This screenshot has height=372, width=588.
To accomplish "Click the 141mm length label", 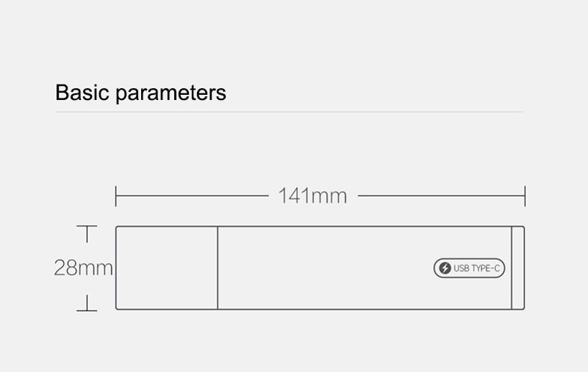I will (313, 196).
